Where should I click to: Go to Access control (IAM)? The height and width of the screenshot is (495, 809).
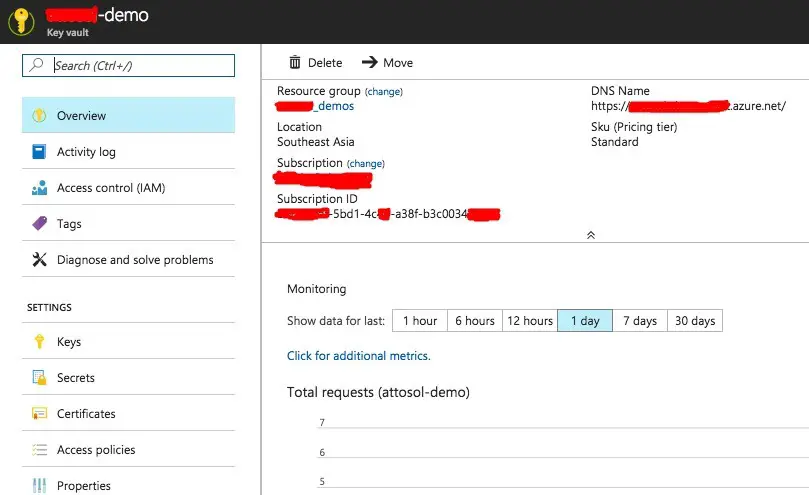tap(128, 187)
